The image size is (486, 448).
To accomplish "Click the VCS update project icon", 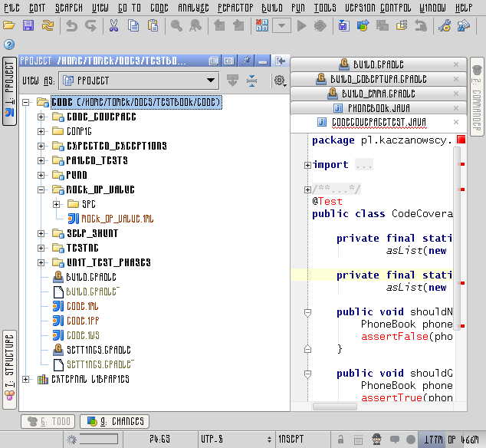I will (x=343, y=26).
